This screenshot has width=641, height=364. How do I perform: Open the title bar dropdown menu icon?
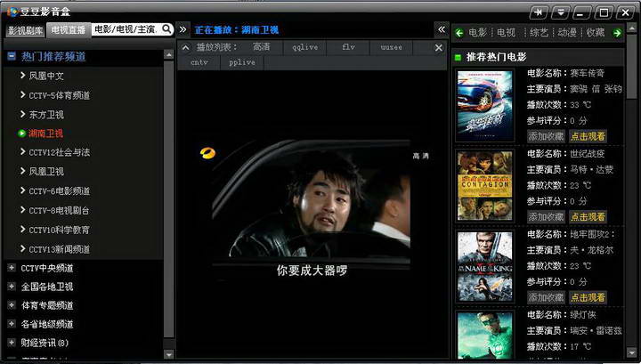(560, 12)
